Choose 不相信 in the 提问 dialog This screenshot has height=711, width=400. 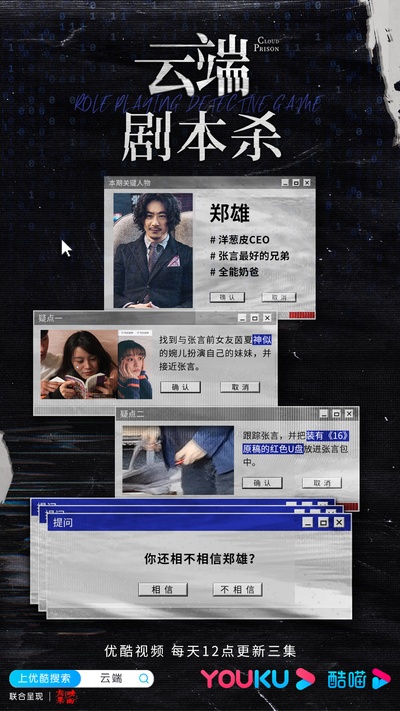click(238, 589)
